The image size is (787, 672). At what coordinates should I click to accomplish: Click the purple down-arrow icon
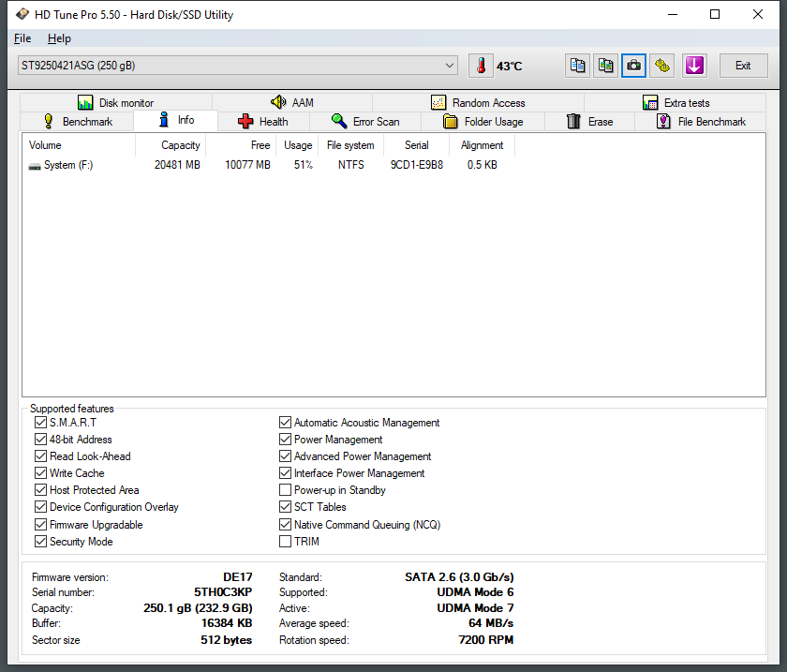(x=693, y=66)
